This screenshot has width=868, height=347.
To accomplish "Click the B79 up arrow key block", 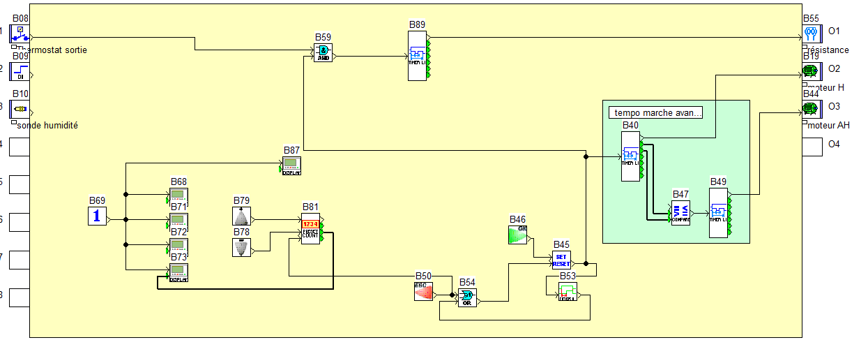I will (x=241, y=216).
